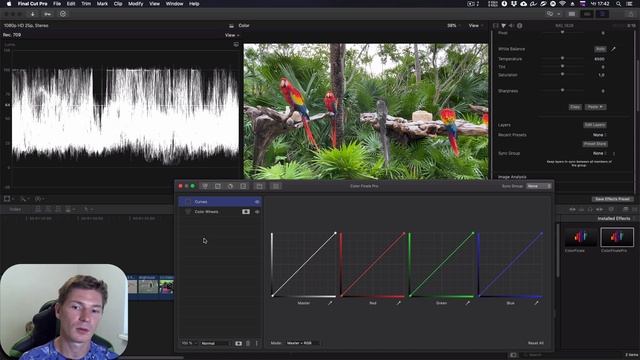Open waveform scope settings icon
The image size is (640, 360).
236,44
